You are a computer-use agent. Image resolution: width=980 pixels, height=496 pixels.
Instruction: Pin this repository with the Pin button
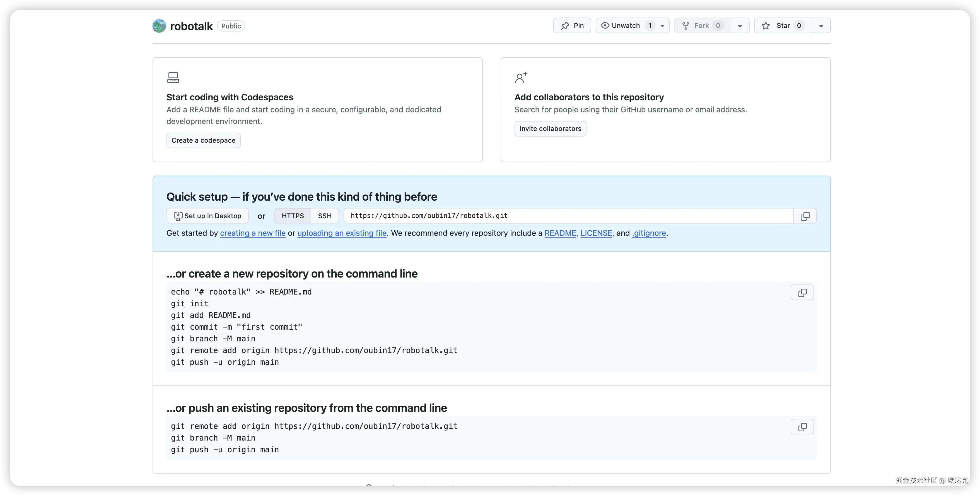(572, 25)
